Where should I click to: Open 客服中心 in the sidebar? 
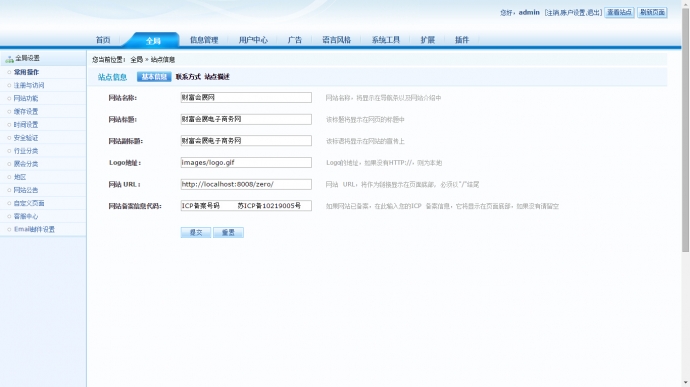tap(26, 217)
